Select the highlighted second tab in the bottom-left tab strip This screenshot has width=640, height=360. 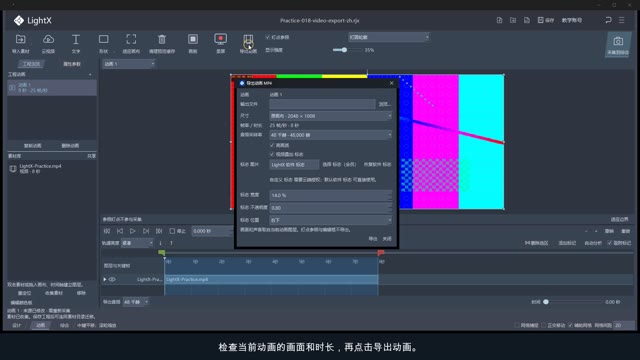pos(41,325)
